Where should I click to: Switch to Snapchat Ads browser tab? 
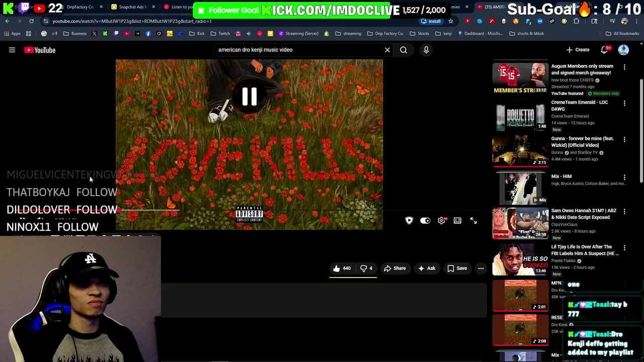pos(132,7)
